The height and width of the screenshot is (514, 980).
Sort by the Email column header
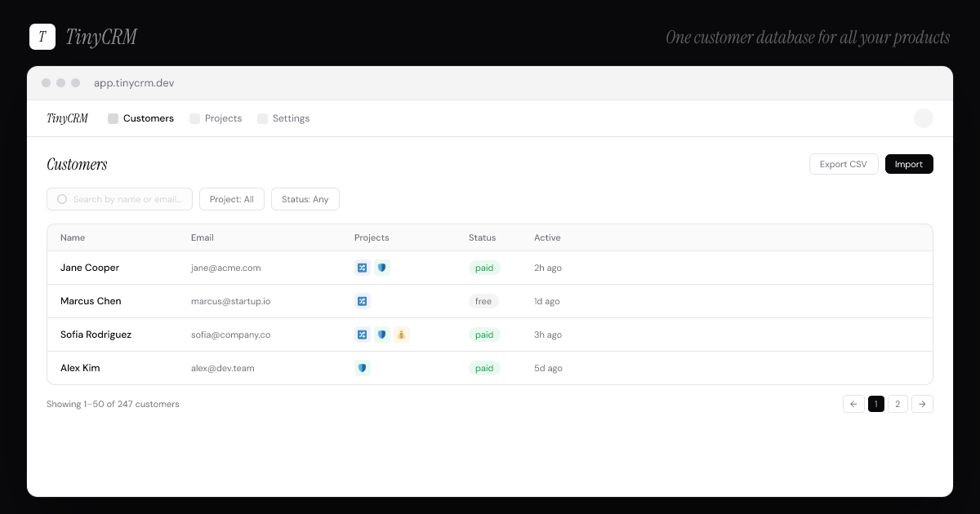coord(203,237)
